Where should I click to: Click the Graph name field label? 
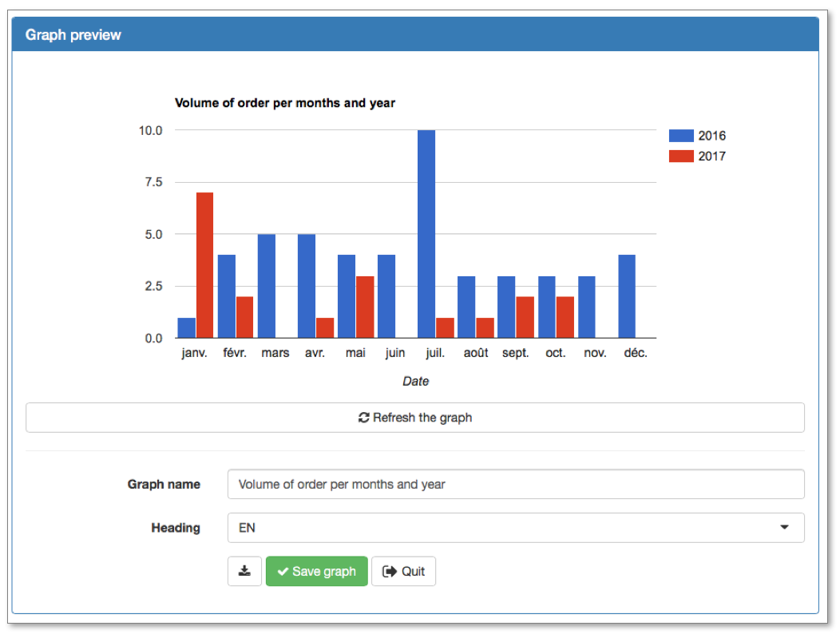coord(164,485)
